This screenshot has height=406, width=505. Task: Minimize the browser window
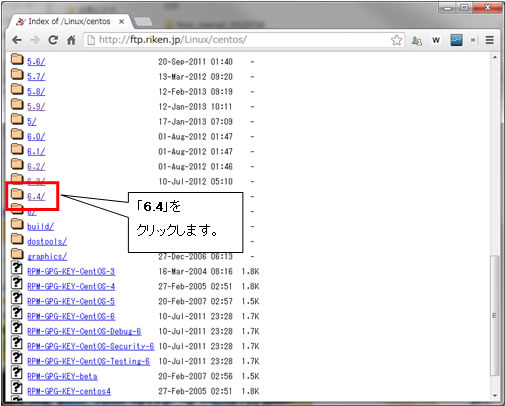click(x=448, y=8)
